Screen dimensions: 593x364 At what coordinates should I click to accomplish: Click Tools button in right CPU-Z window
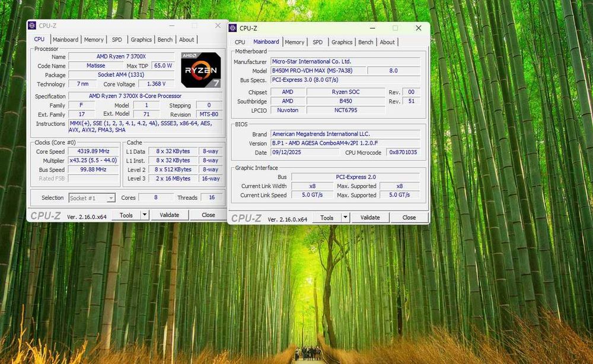(327, 218)
